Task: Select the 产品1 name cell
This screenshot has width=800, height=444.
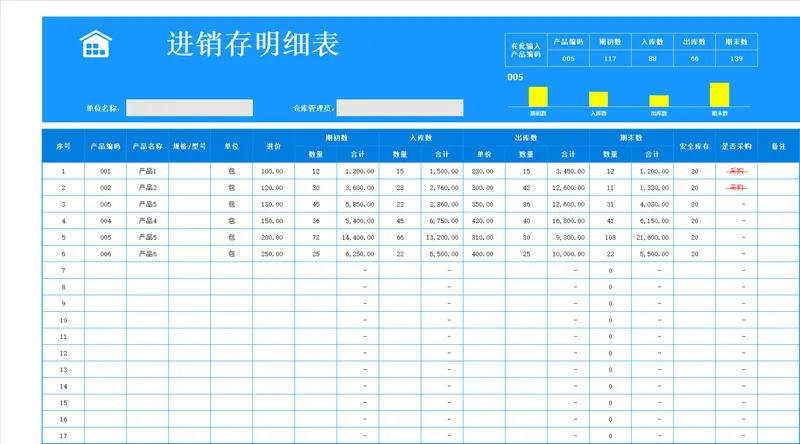Action: coord(147,171)
